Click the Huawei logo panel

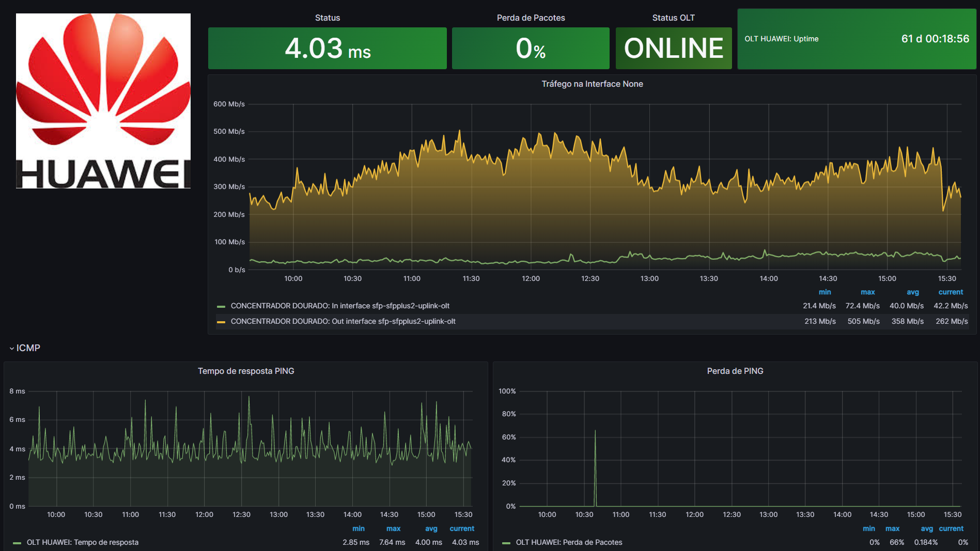click(103, 103)
